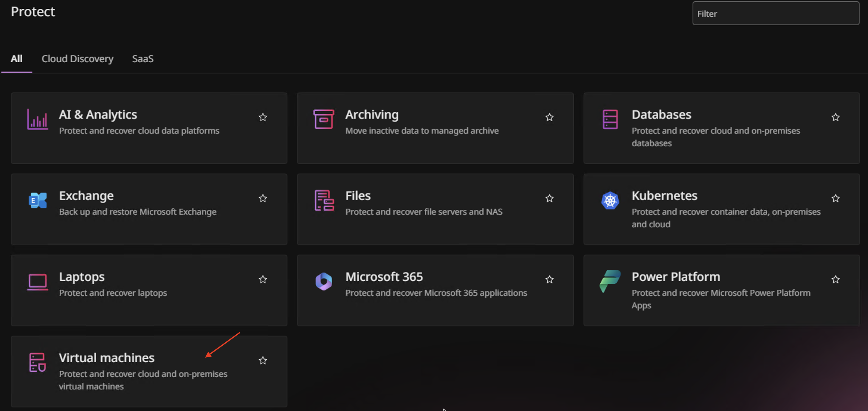Click into the Filter input field
Viewport: 868px width, 411px height.
776,13
